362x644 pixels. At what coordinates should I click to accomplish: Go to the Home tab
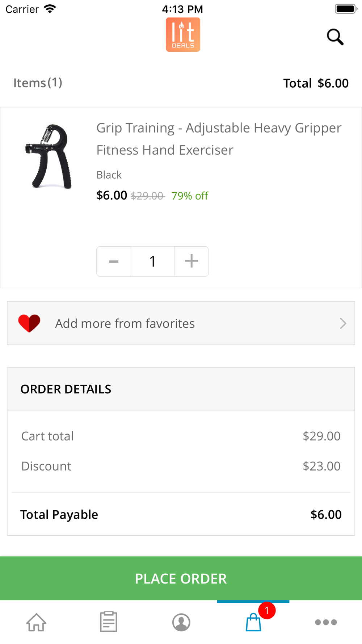point(36,622)
